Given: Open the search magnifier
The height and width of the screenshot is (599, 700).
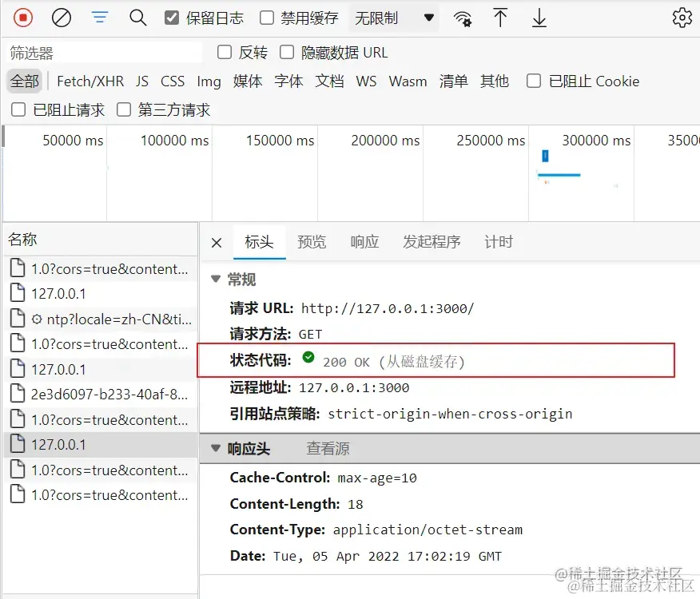Looking at the screenshot, I should 137,18.
